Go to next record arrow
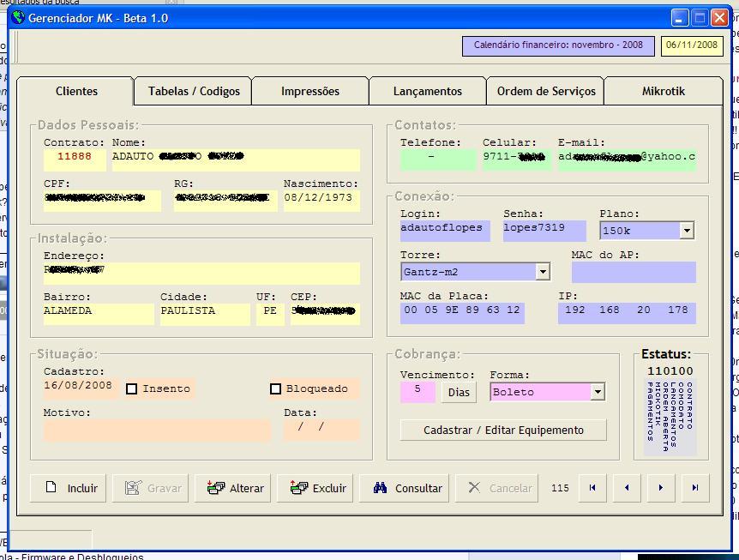Image resolution: width=739 pixels, height=560 pixels. click(x=661, y=488)
